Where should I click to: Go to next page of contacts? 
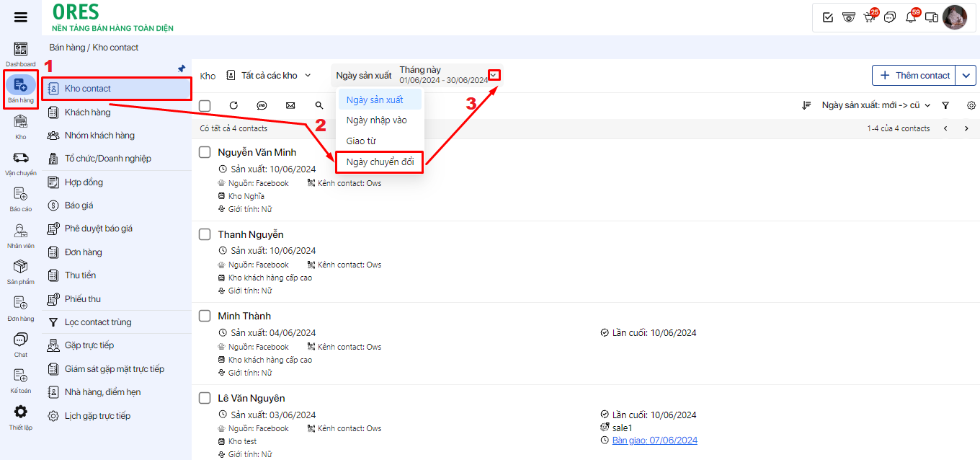[x=966, y=128]
